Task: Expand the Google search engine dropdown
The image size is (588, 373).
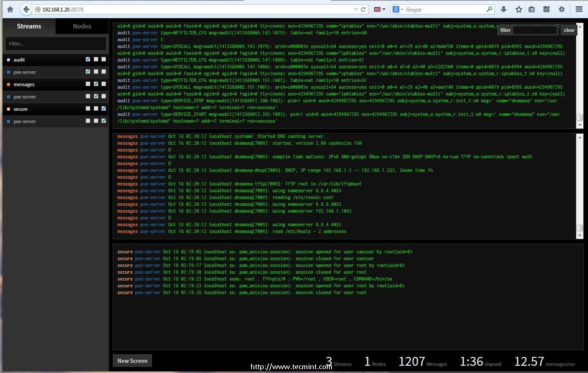Action: tap(397, 9)
